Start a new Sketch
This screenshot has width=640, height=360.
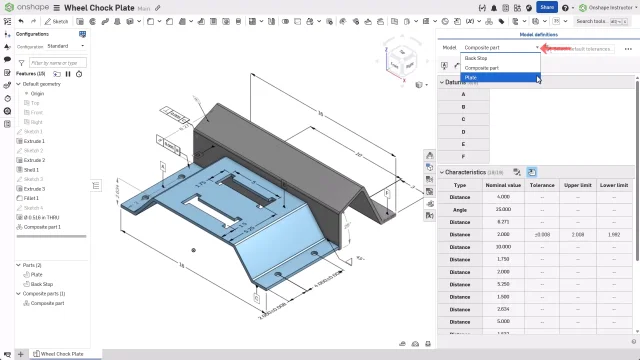pos(56,21)
